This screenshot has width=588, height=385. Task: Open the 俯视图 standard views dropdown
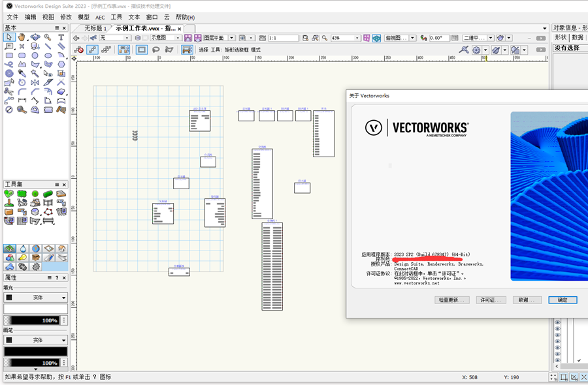400,38
